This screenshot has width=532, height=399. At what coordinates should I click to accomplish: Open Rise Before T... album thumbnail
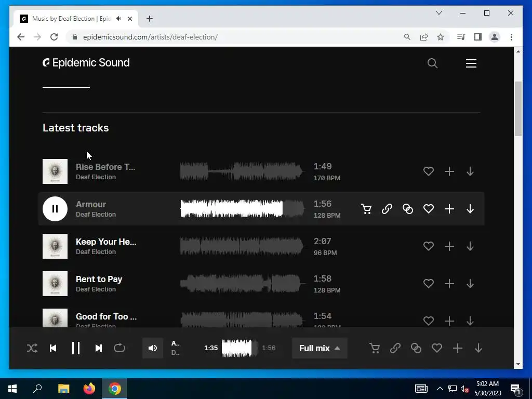tap(55, 171)
